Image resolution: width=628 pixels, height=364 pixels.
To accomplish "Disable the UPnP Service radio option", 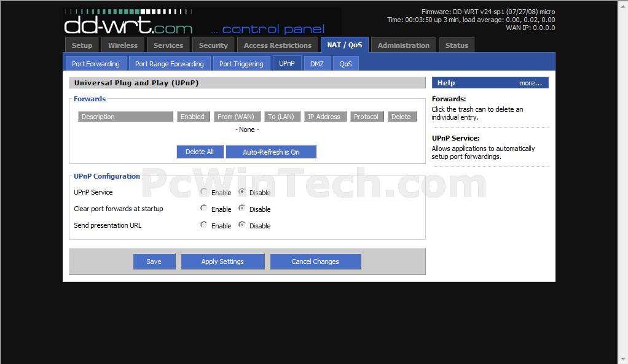I will 242,192.
